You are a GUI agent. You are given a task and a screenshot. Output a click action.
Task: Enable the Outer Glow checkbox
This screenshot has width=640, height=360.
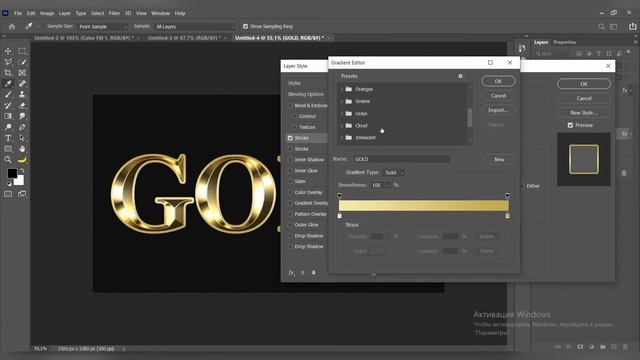291,225
